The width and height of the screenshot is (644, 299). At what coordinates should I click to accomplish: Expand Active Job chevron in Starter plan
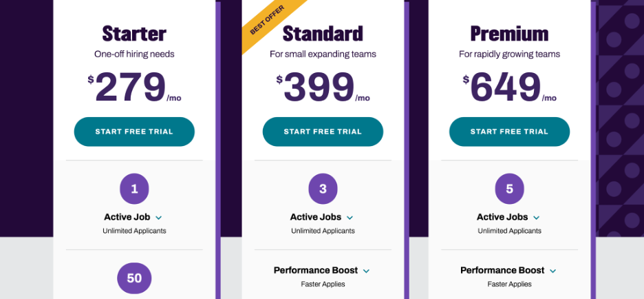[159, 218]
